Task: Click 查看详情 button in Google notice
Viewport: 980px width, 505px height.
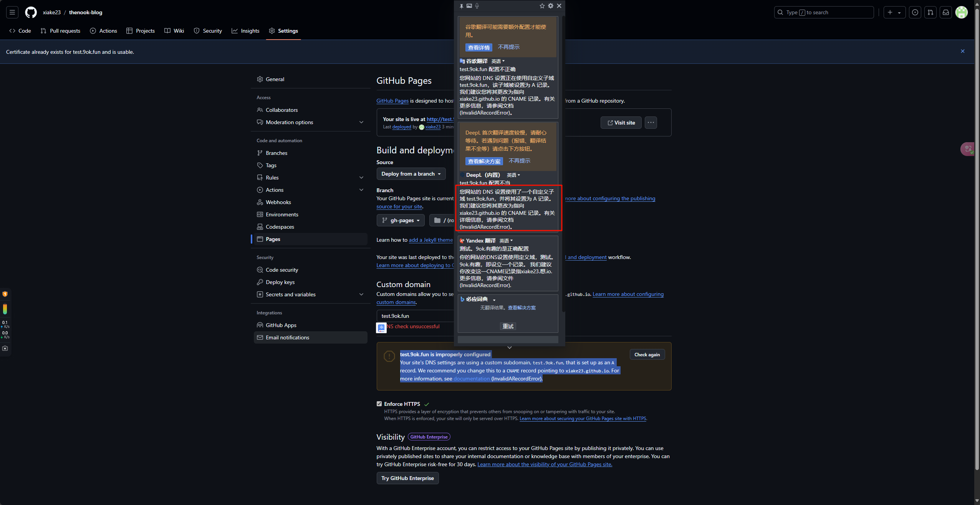Action: tap(478, 47)
